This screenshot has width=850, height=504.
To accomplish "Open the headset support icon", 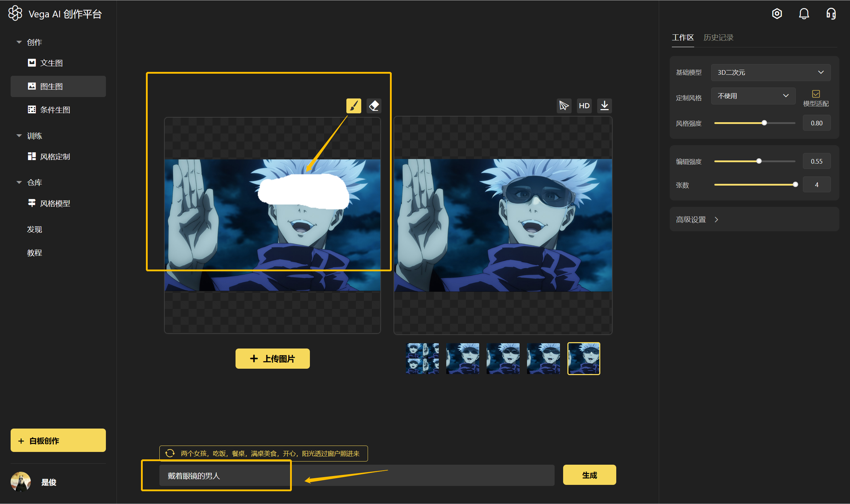I will pos(831,14).
